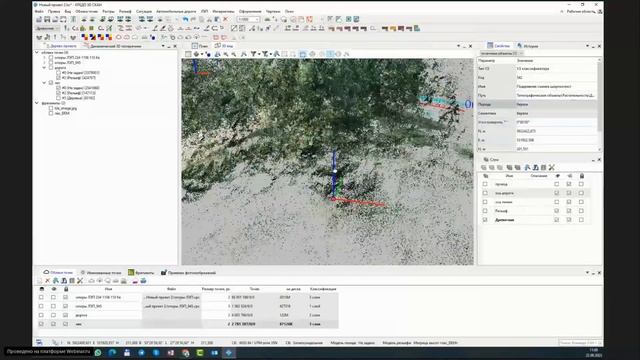Image resolution: width=640 pixels, height=360 pixels.
Task: Toggle the first checkbox in the дорога cloud table row
Action: pos(41,315)
